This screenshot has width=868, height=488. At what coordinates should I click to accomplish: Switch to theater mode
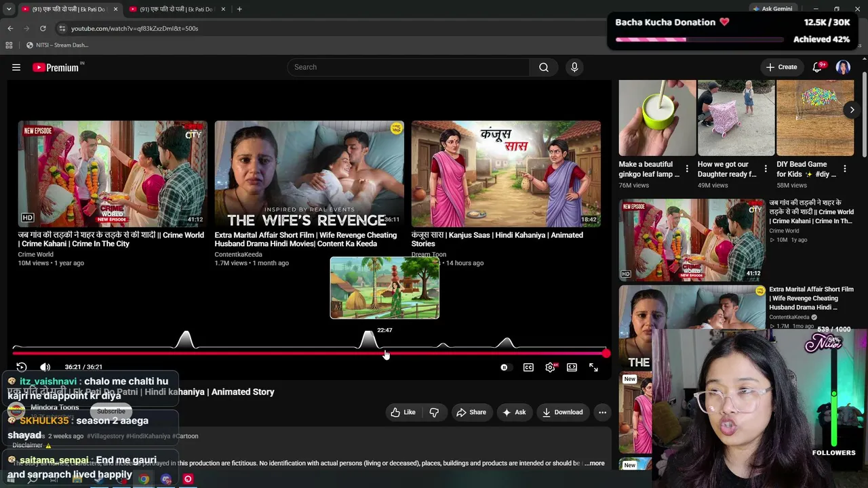572,367
